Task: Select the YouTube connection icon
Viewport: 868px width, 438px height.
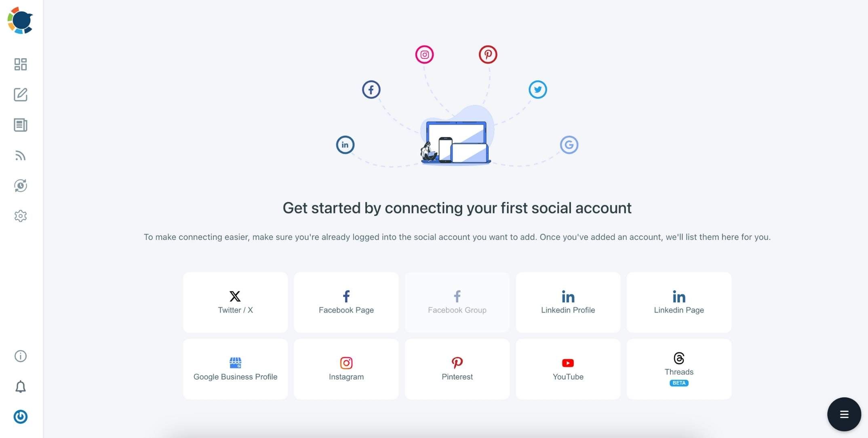Action: tap(568, 363)
